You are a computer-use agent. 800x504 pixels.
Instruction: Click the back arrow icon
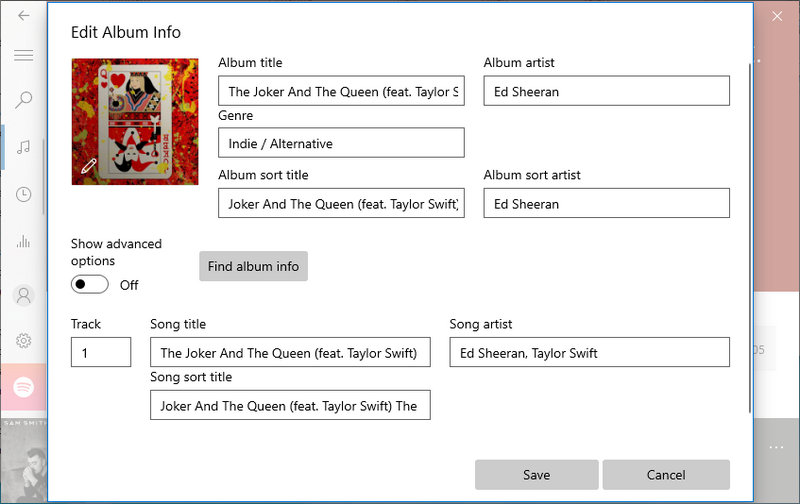point(24,16)
